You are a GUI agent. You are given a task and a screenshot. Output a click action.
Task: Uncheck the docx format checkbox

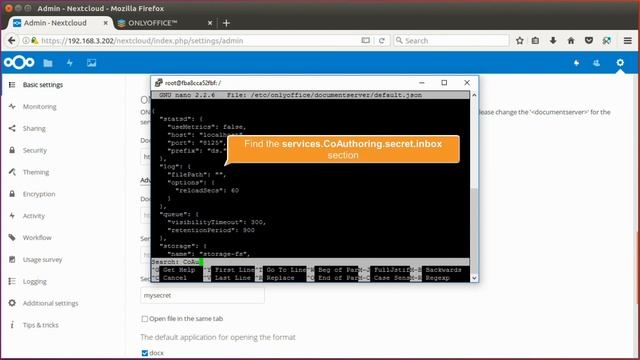click(144, 353)
